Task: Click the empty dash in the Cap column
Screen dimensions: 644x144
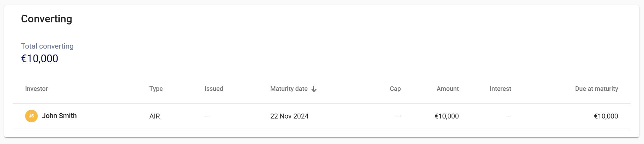Action: pyautogui.click(x=398, y=116)
